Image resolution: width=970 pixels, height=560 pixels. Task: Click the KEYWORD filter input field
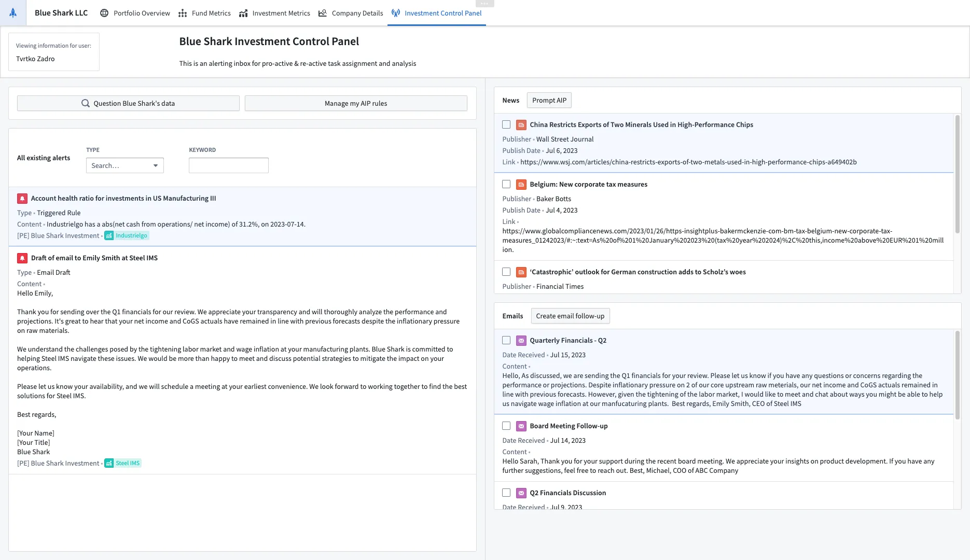229,166
